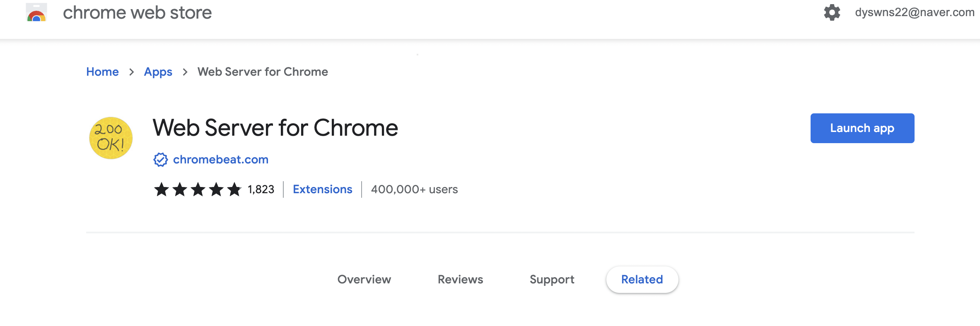Viewport: 980px width, 326px height.
Task: Click the chrome web store header title
Action: [x=137, y=13]
